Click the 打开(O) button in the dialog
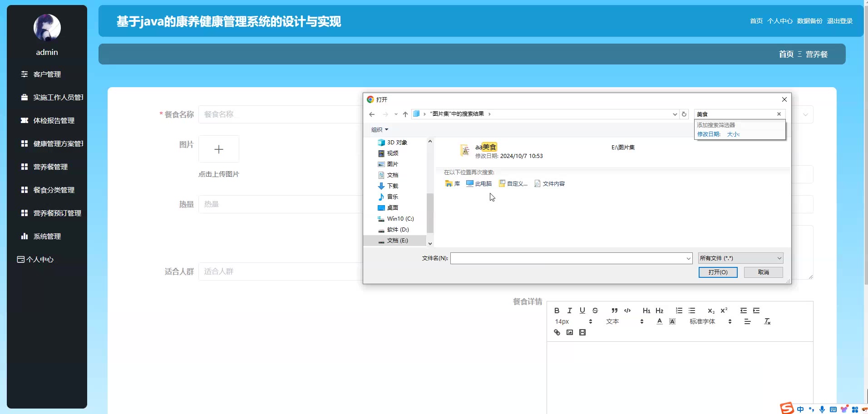This screenshot has height=414, width=868. (x=718, y=272)
